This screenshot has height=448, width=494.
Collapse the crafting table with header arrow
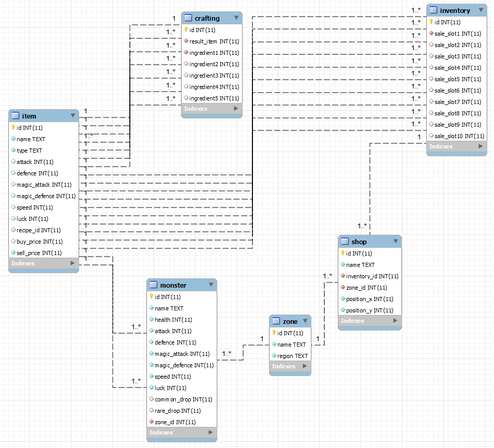pos(236,18)
